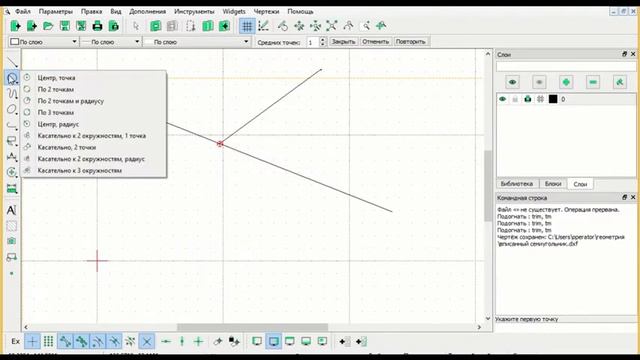Click the Auto Zoom icon with four arrows
This screenshot has width=640, height=360.
pyautogui.click(x=332, y=26)
